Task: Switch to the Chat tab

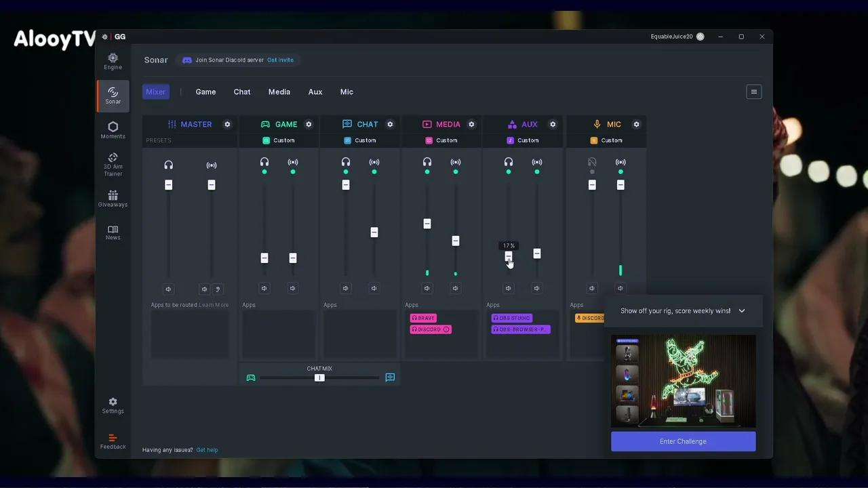Action: pos(242,91)
